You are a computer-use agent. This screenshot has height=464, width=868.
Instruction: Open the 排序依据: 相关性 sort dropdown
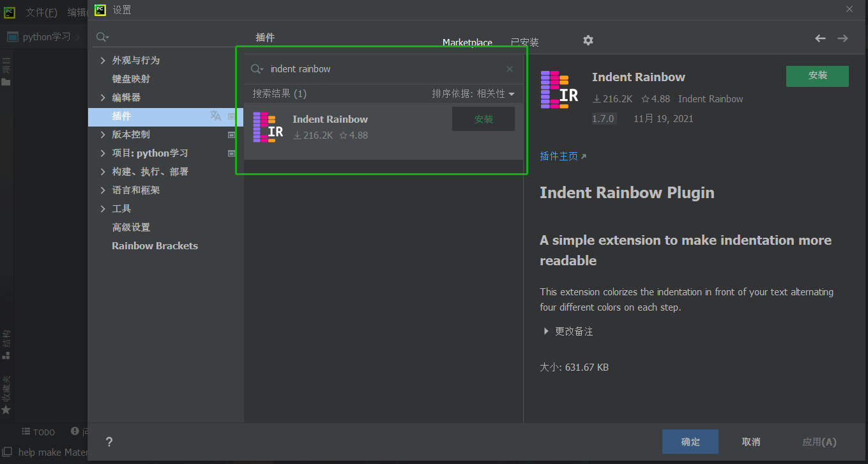pos(473,93)
